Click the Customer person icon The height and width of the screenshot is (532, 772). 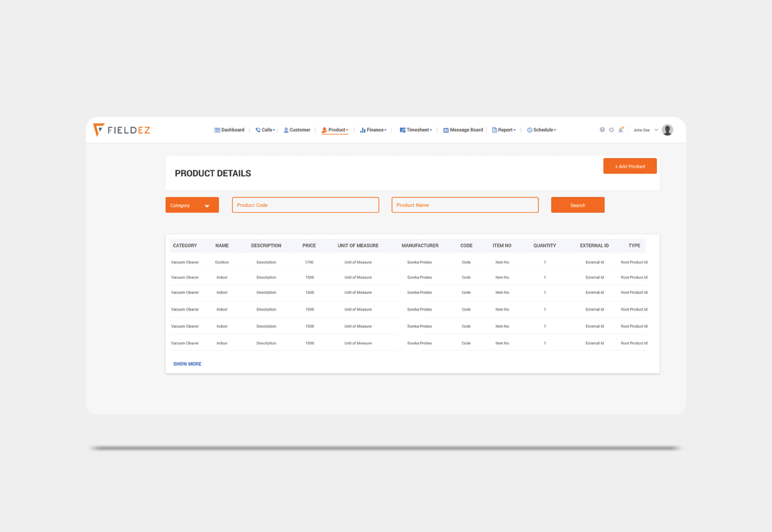tap(286, 130)
